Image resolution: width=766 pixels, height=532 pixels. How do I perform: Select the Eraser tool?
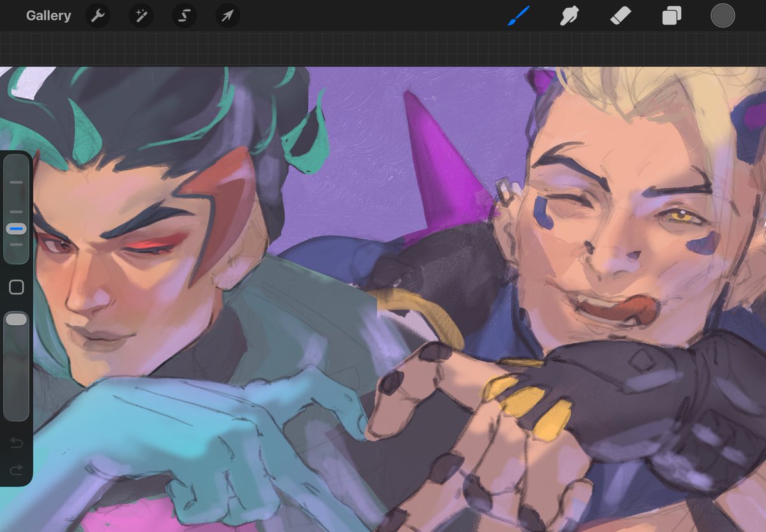pyautogui.click(x=620, y=15)
